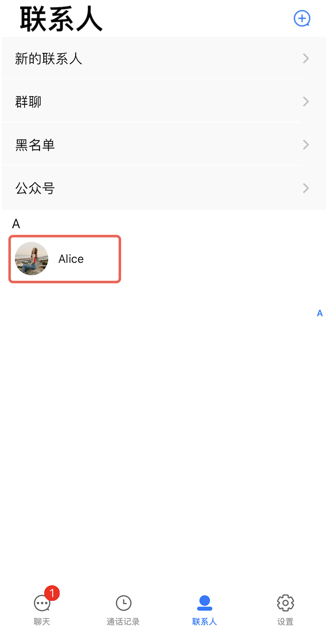
Task: Tap the 公众号 row arrow
Action: tap(306, 188)
